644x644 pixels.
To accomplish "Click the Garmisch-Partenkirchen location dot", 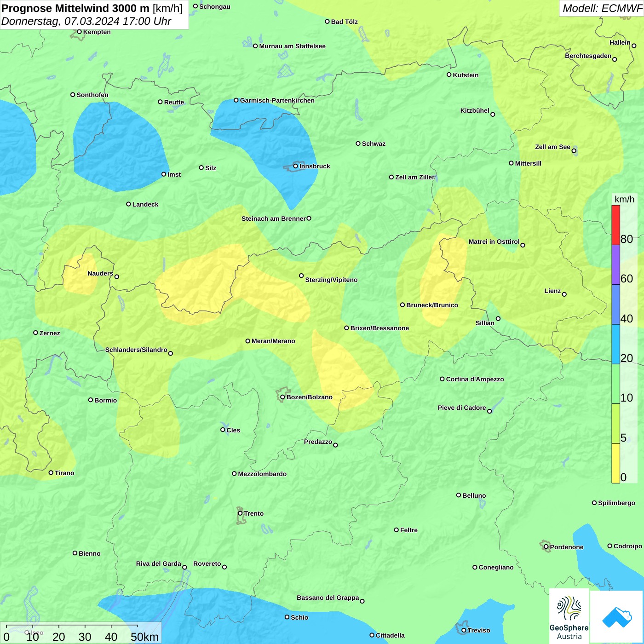I will 236,100.
